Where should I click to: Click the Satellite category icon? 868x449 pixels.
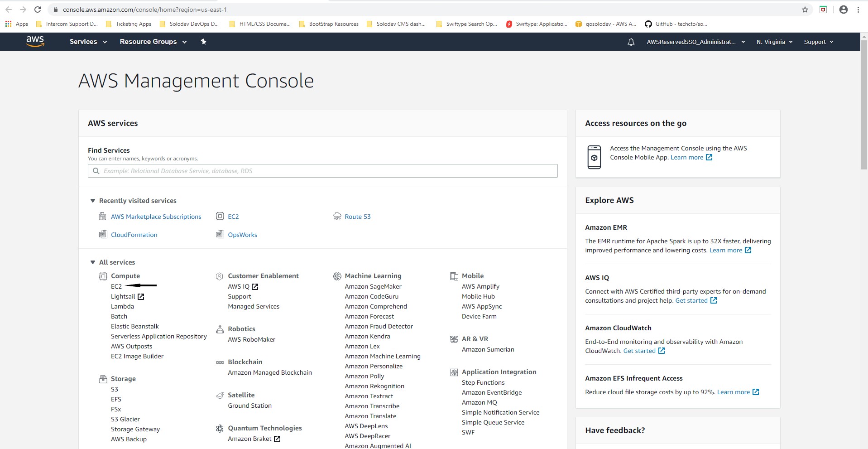(x=220, y=395)
